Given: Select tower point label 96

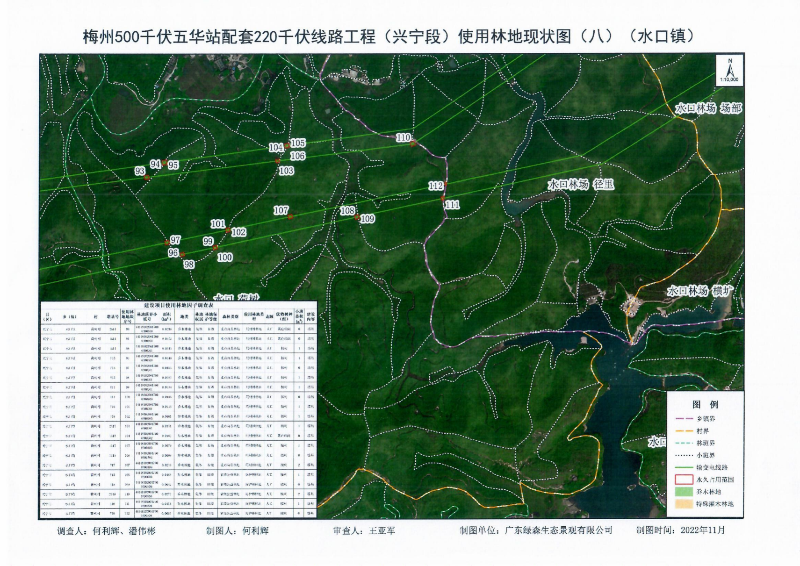Looking at the screenshot, I should [x=173, y=253].
